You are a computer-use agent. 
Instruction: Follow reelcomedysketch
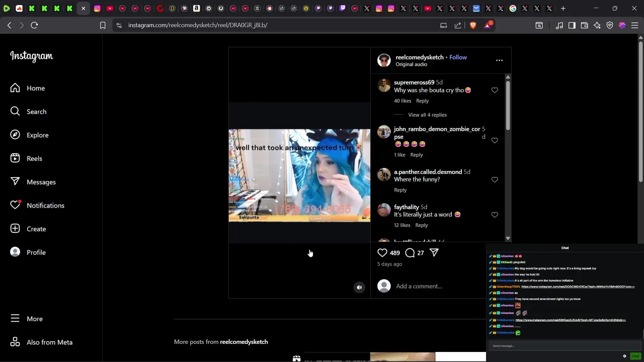(x=458, y=57)
